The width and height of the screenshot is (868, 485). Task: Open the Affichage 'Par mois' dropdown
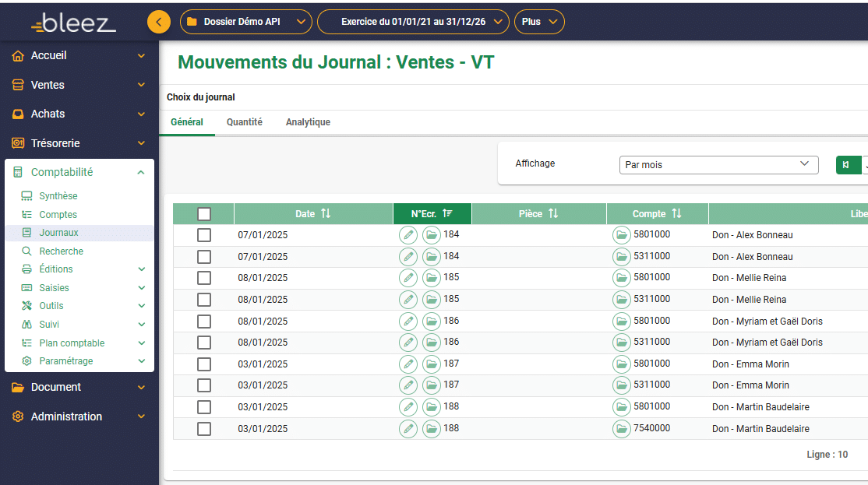(718, 165)
